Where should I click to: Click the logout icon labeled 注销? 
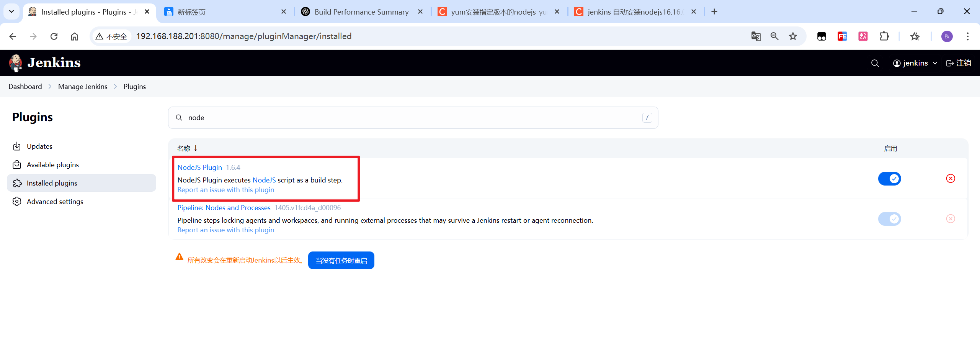click(958, 63)
